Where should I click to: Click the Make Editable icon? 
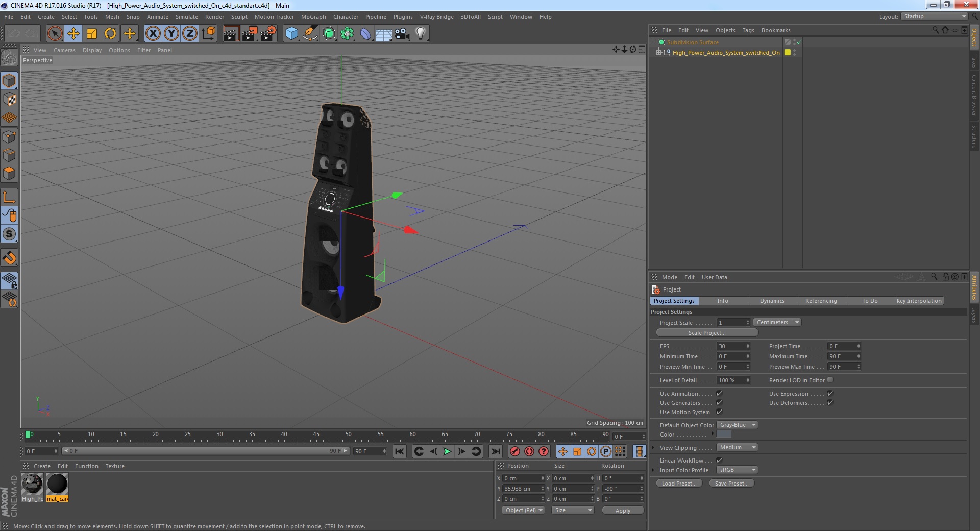9,58
